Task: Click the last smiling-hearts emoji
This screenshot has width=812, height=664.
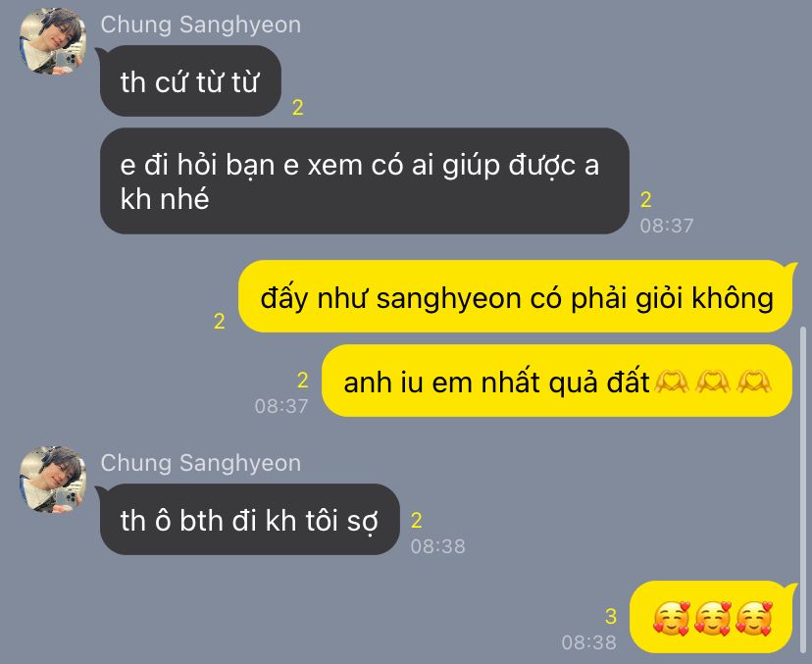Action: tap(754, 618)
